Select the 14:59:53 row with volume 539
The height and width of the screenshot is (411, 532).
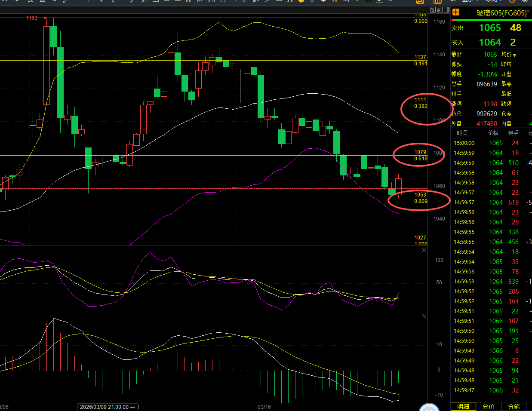point(491,282)
